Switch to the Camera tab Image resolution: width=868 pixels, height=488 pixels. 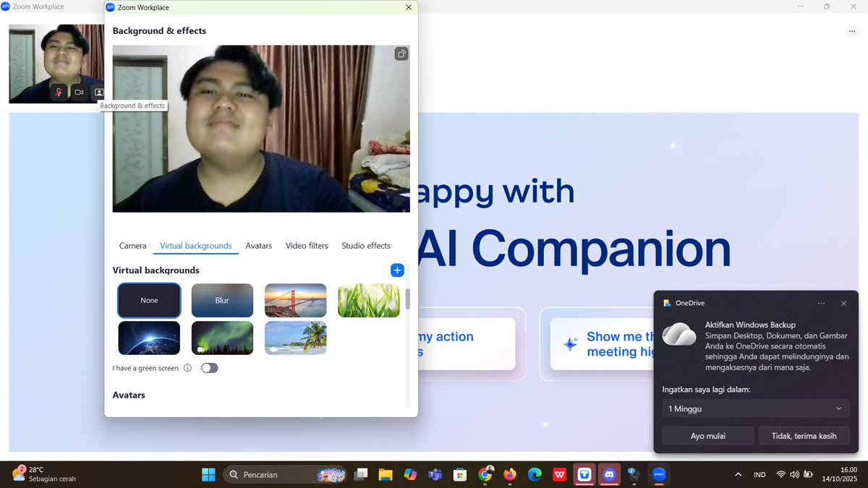[132, 246]
